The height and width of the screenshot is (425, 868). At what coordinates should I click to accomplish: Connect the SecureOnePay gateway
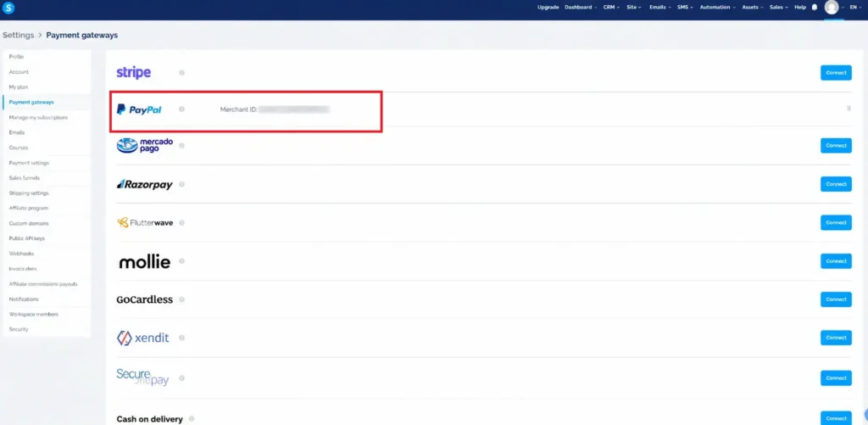(x=836, y=377)
